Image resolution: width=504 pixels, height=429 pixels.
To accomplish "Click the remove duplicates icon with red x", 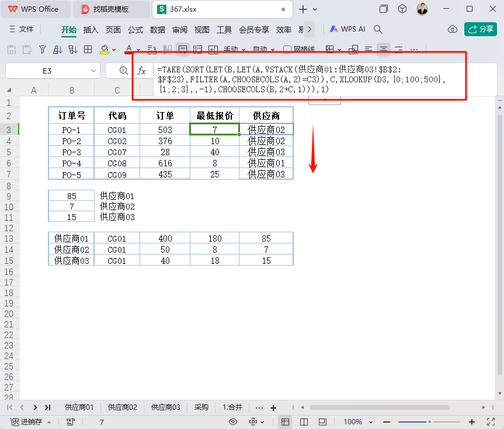I will 353,50.
